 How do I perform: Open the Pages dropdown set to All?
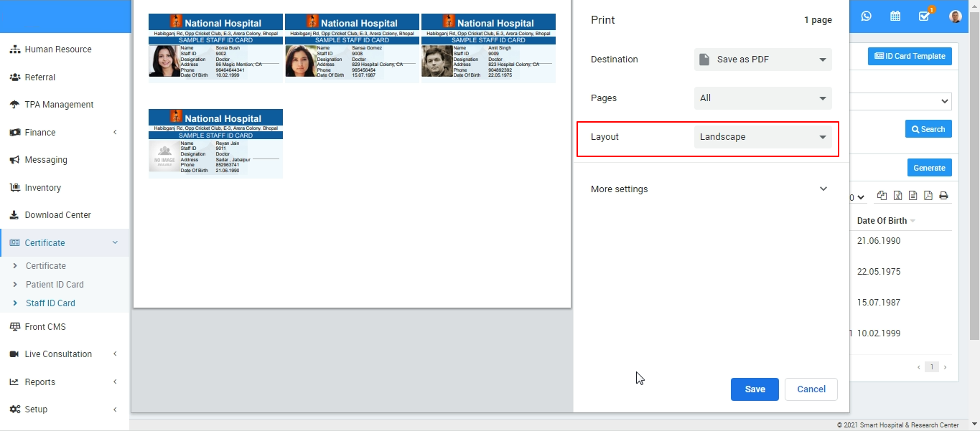click(x=762, y=98)
